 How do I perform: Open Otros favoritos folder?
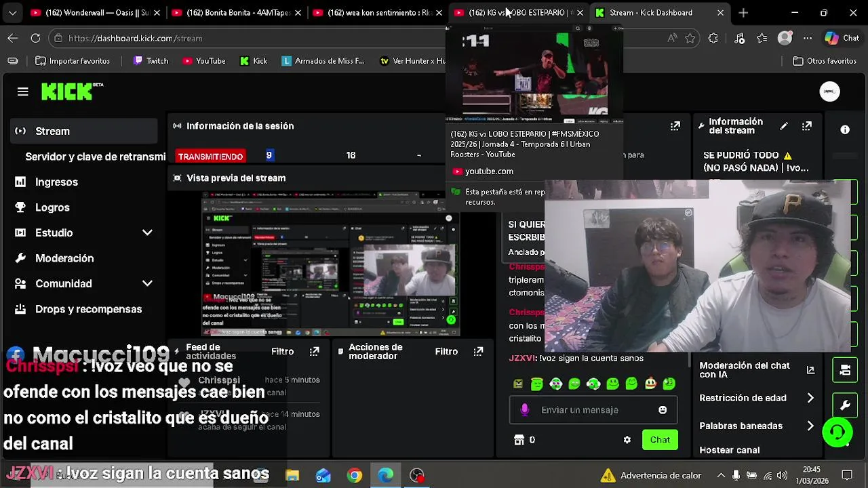point(825,61)
